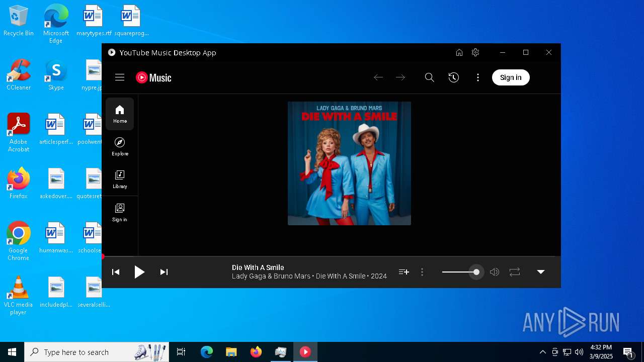Image resolution: width=644 pixels, height=362 pixels.
Task: Adjust the volume slider
Action: 461,272
